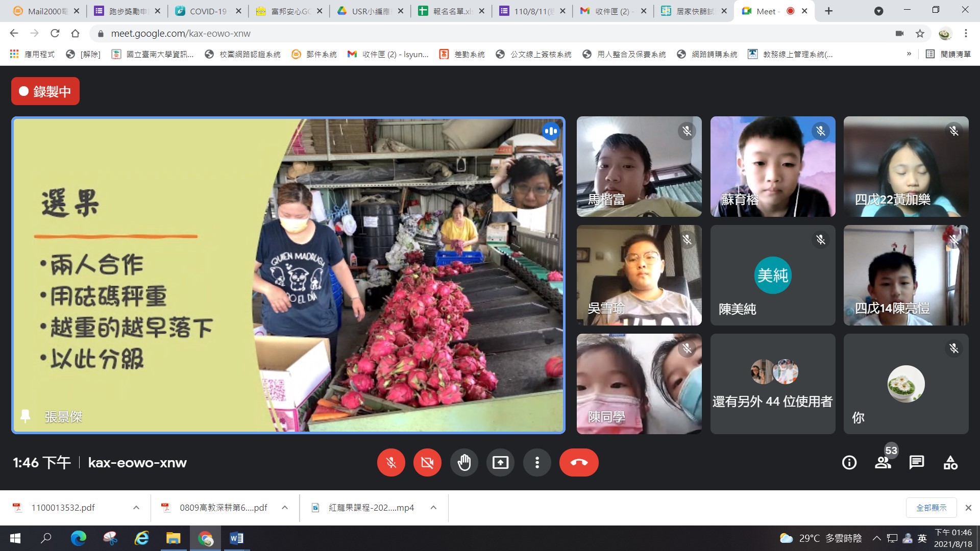The width and height of the screenshot is (980, 551).
Task: Turn on the camera in Meet controls
Action: click(427, 463)
